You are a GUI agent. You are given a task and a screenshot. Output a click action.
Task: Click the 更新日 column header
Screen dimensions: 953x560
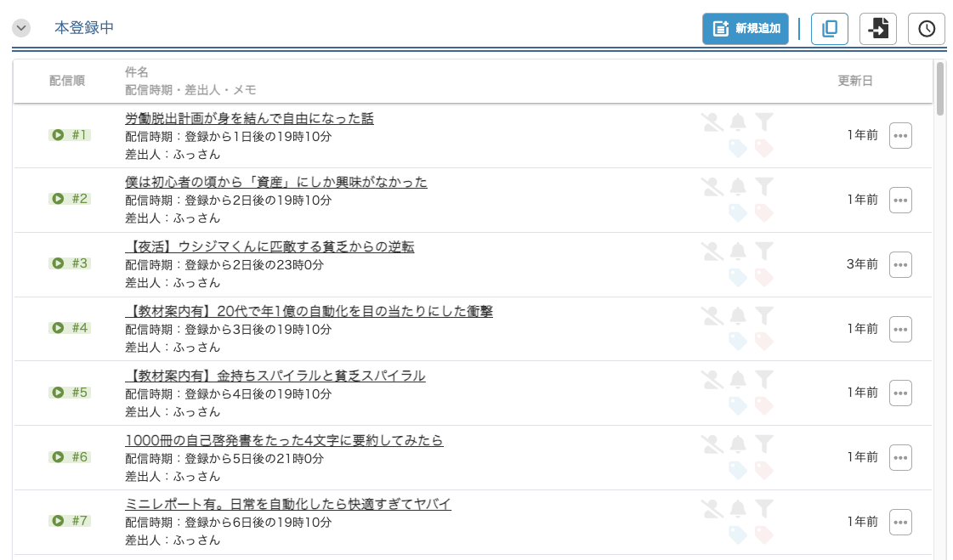[x=855, y=81]
